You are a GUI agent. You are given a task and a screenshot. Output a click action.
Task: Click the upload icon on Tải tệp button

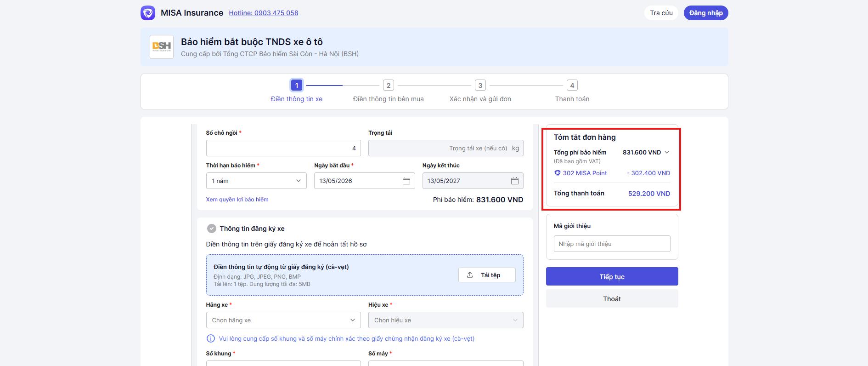pyautogui.click(x=470, y=275)
